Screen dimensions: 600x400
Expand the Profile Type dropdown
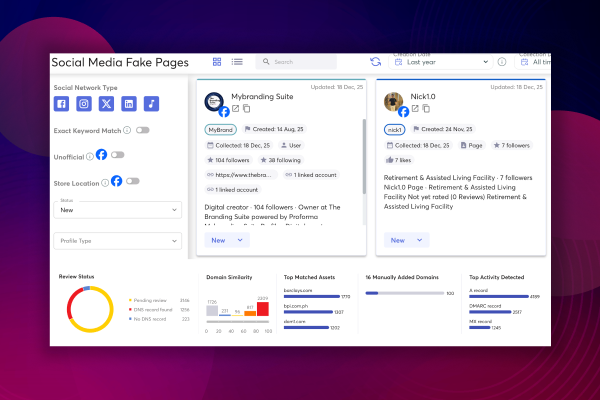click(x=118, y=241)
